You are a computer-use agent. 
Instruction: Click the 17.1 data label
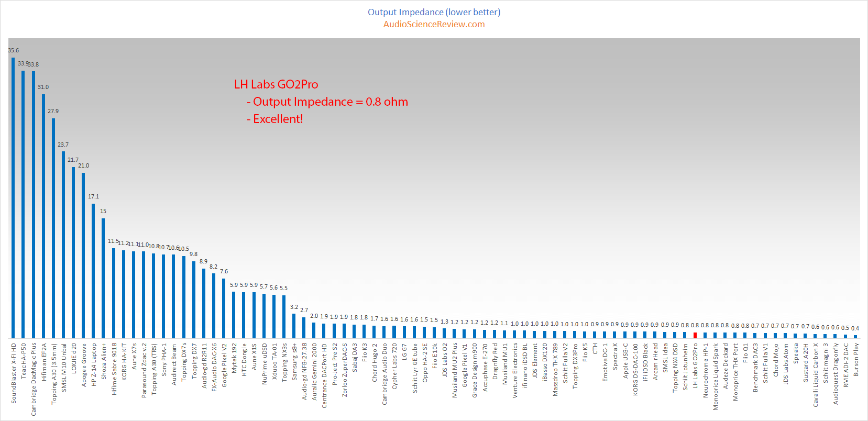(93, 197)
